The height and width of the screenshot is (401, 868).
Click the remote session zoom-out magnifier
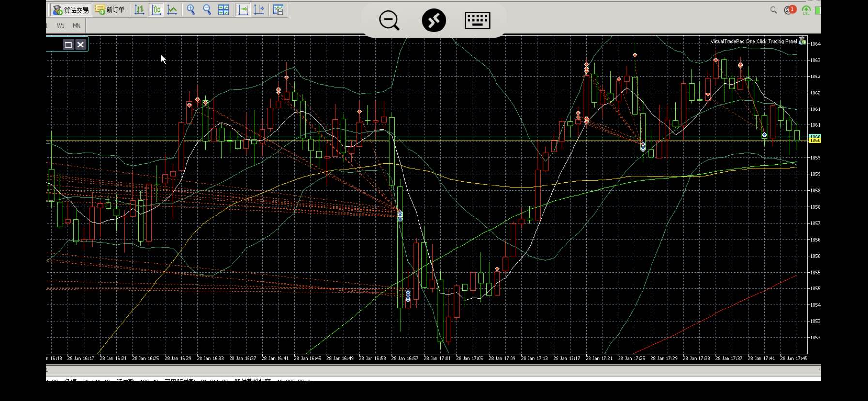click(389, 20)
